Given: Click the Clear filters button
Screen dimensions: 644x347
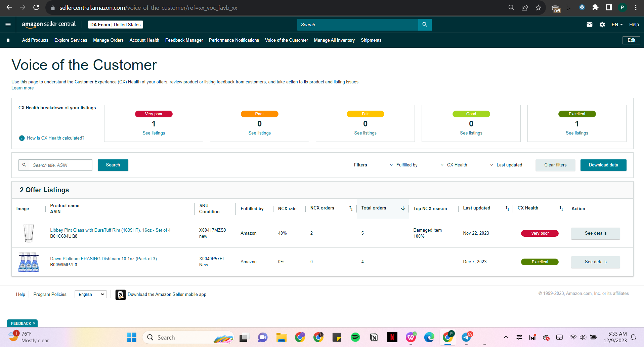Looking at the screenshot, I should (555, 165).
